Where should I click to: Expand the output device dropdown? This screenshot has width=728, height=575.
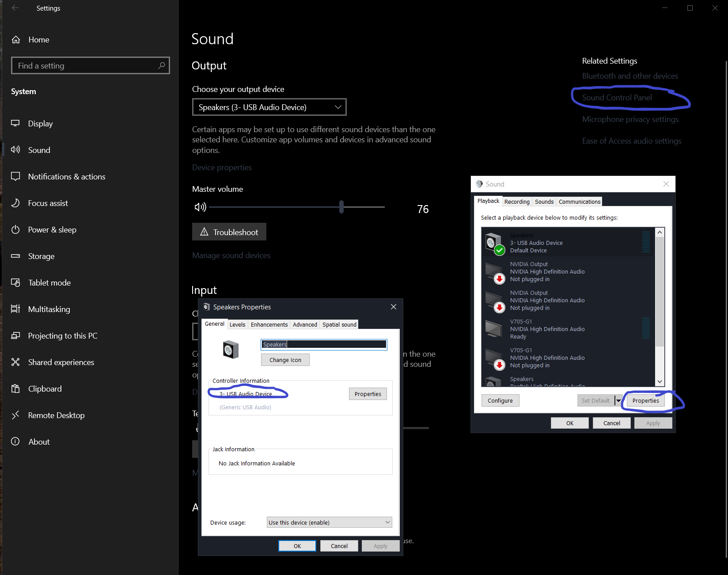coord(269,107)
